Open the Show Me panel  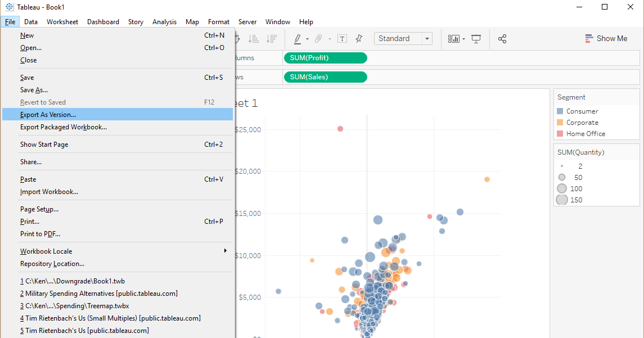(606, 38)
